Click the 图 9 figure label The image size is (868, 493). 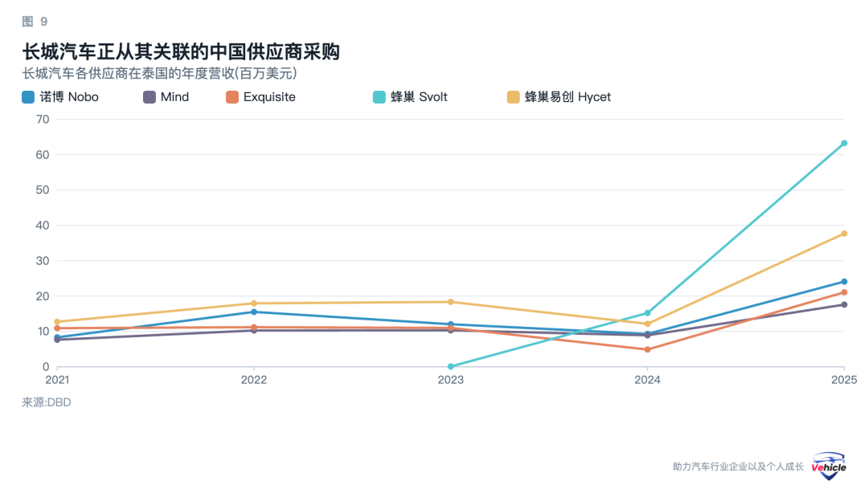pos(35,22)
